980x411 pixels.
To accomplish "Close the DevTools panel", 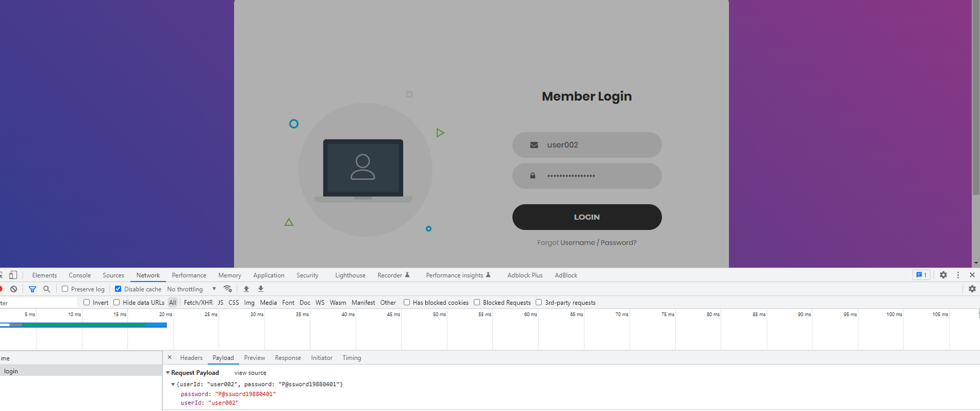I will (972, 275).
